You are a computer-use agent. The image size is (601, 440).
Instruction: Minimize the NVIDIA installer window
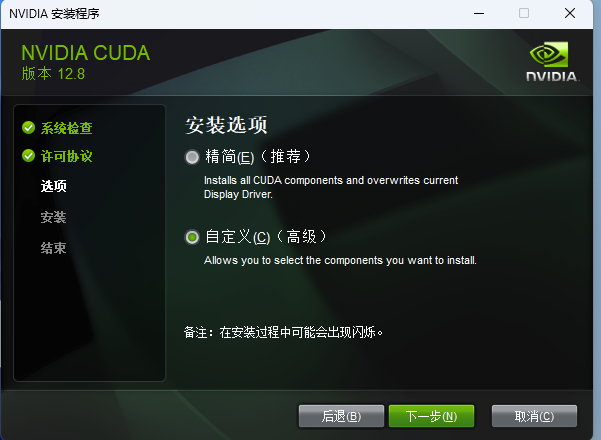pyautogui.click(x=479, y=13)
